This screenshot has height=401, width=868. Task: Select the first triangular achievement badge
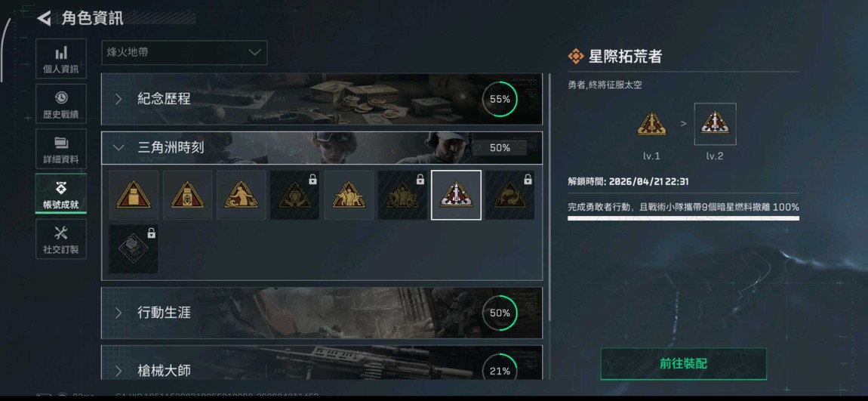point(134,195)
